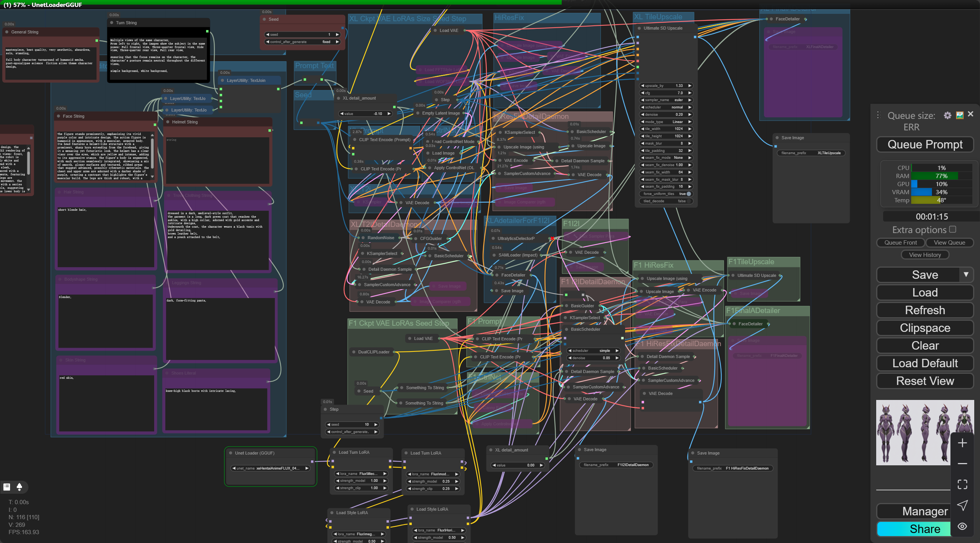Toggle link visibility eye icon
Screen dimensions: 980x543
(962, 526)
